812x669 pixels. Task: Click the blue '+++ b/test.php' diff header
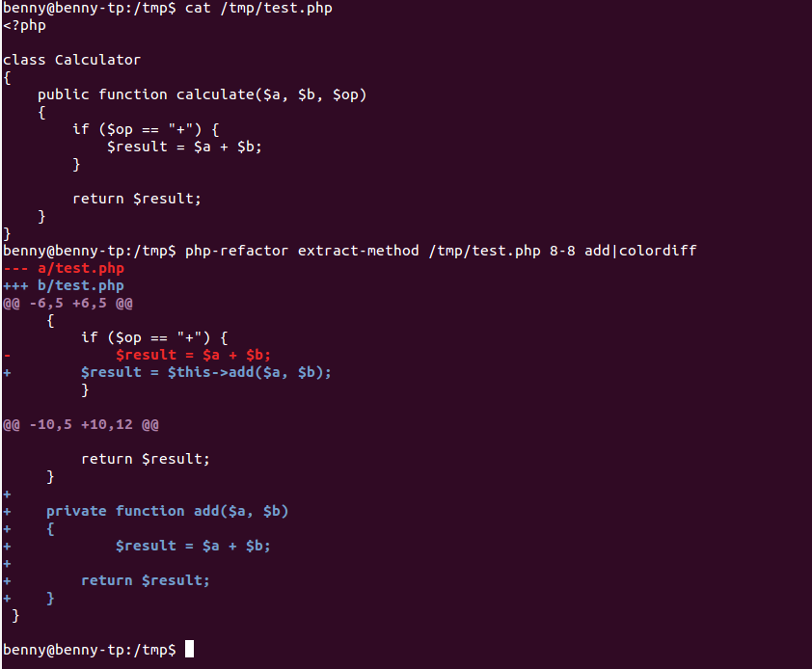click(x=64, y=286)
